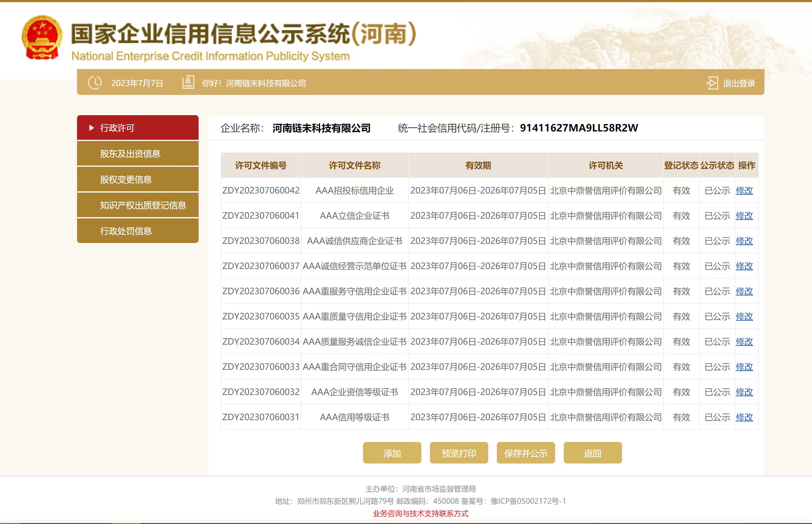The height and width of the screenshot is (524, 812).
Task: Select cell ZDY202307060031
Action: 261,417
